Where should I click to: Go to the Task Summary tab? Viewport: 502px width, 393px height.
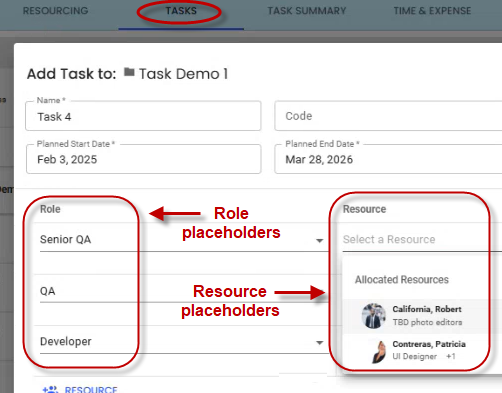307,11
